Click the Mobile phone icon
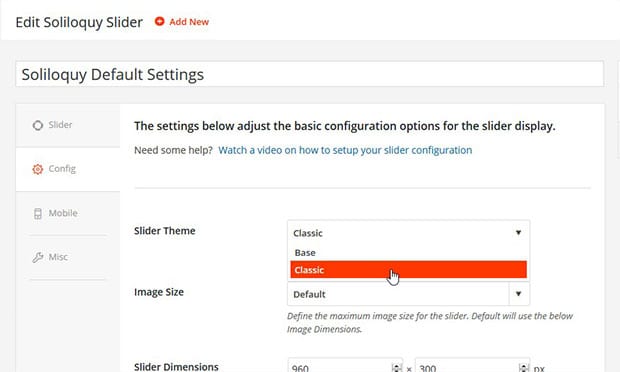 tap(38, 213)
